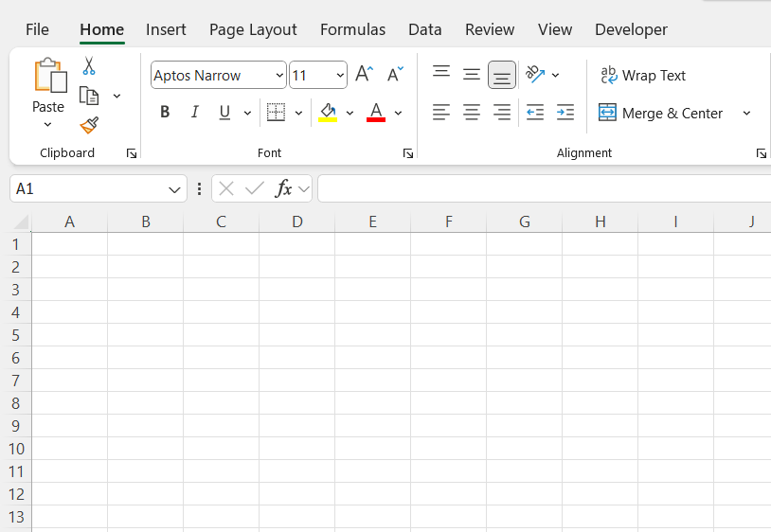Apply red font color A
The height and width of the screenshot is (532, 771).
[376, 113]
